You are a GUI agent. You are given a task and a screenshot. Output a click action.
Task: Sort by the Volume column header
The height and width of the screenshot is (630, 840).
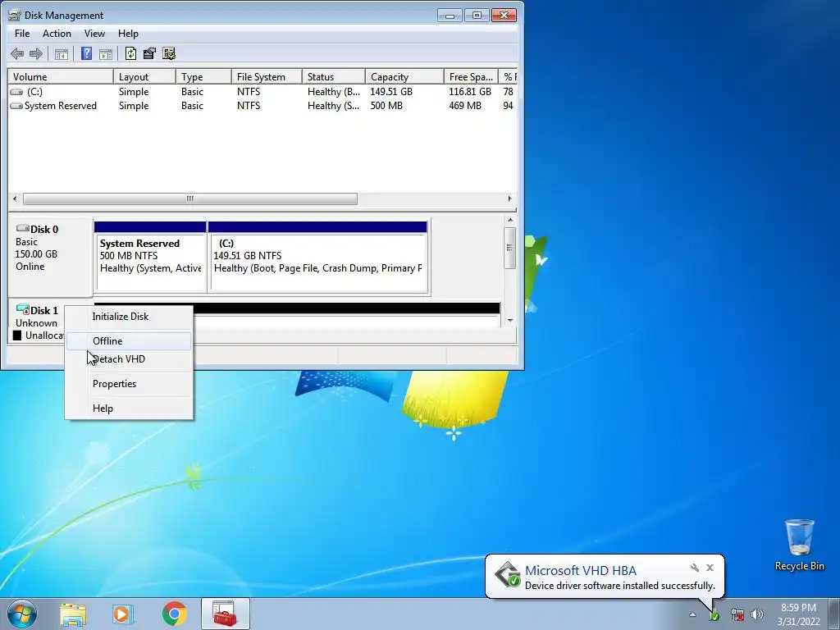click(61, 76)
